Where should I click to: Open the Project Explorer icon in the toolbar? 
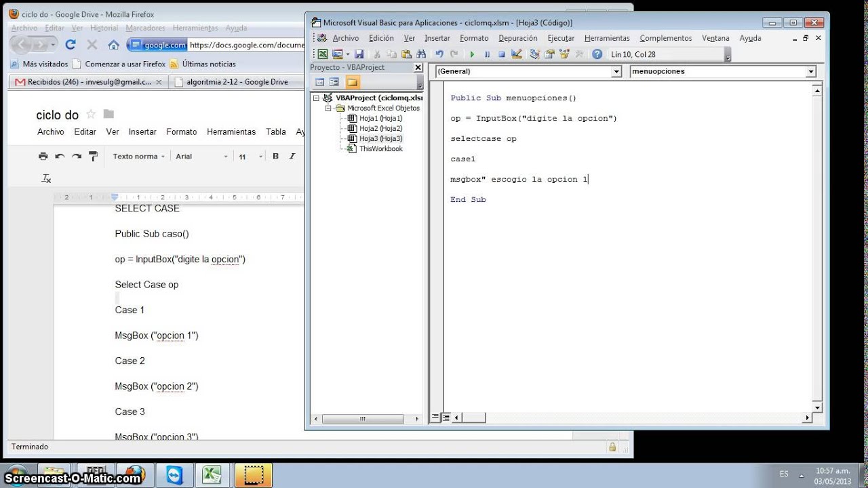tap(534, 54)
